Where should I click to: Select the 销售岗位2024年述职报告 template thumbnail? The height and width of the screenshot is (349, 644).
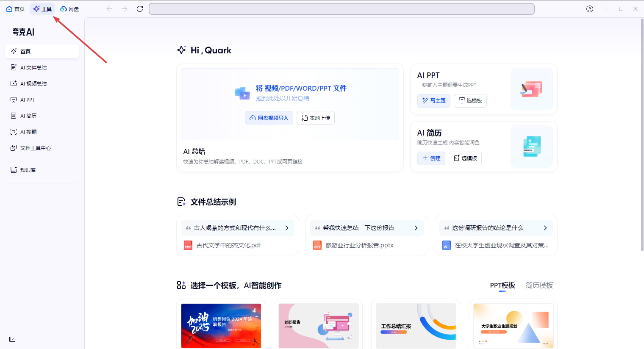point(221,326)
